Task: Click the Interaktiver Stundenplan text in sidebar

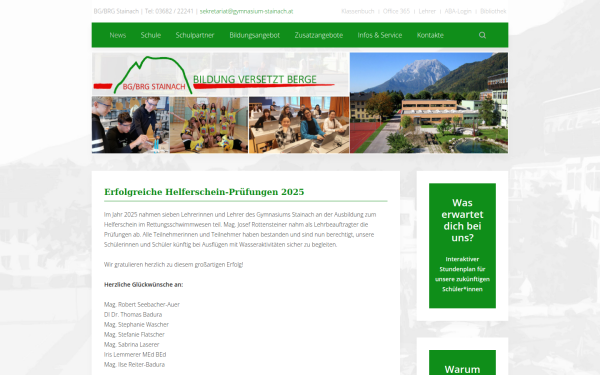Action: tap(462, 274)
